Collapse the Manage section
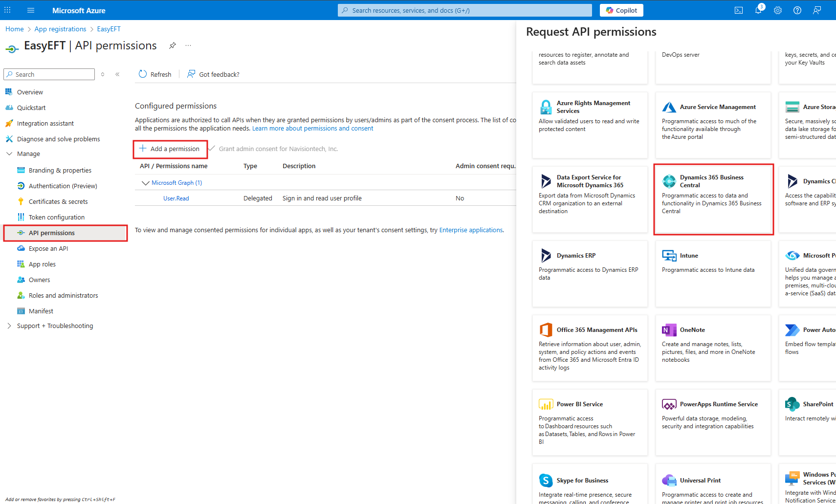836x504 pixels. point(9,153)
